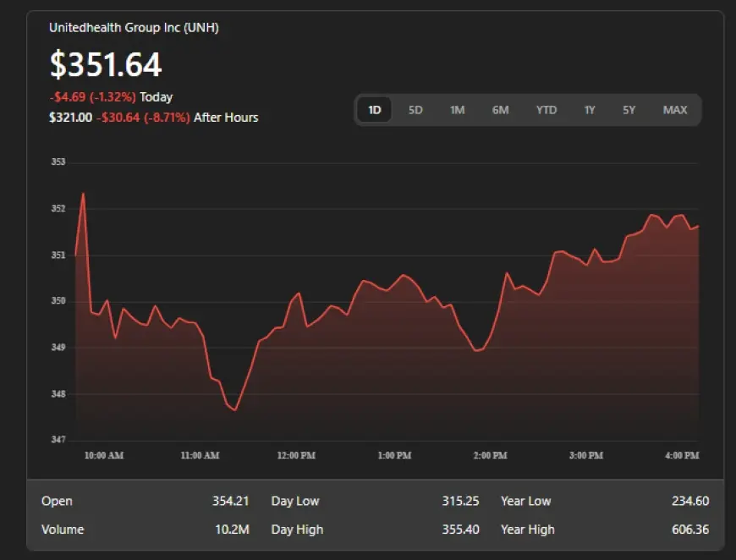This screenshot has width=736, height=560.
Task: Select the MAX historical range
Action: [675, 110]
